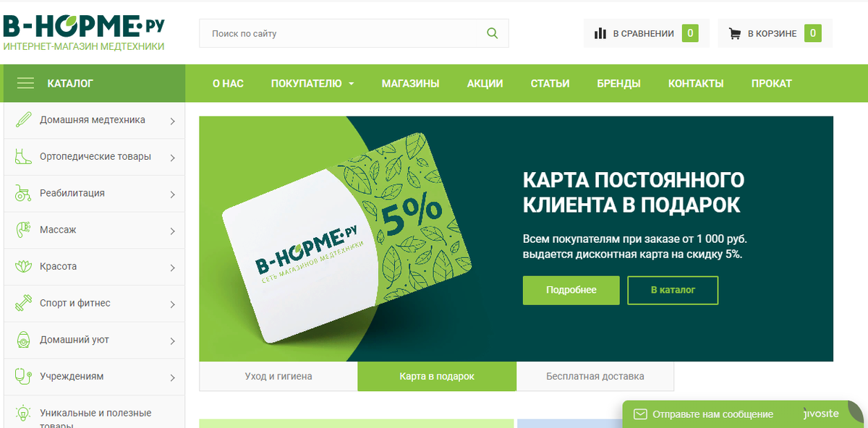Click the Спорт и фитнес dumbbell icon

pos(22,303)
